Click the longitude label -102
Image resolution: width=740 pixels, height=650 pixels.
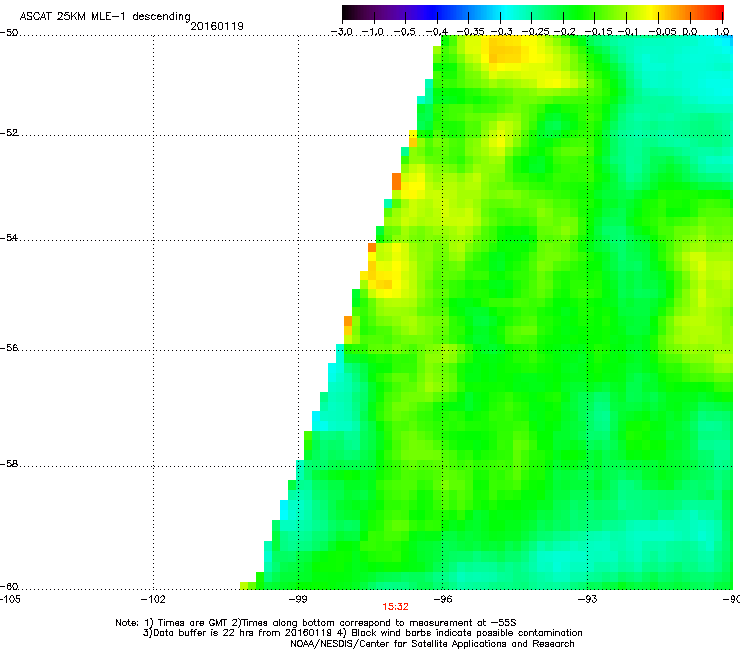(153, 599)
